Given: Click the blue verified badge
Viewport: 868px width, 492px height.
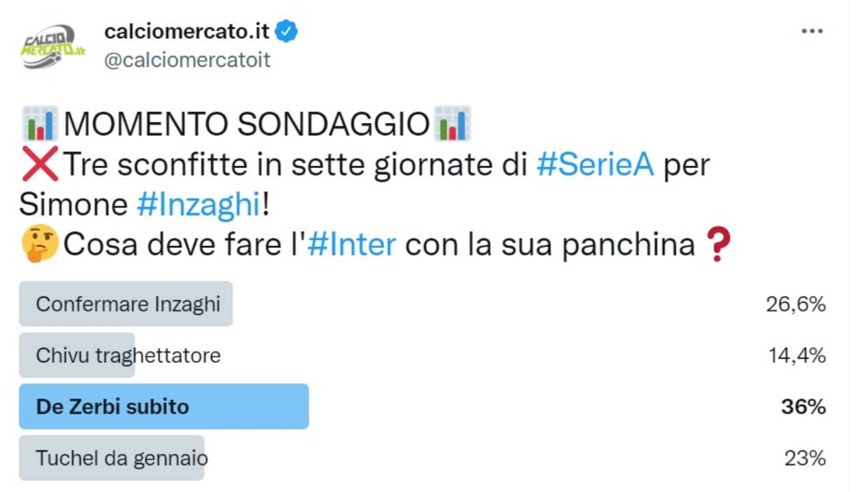Looking at the screenshot, I should tap(286, 31).
